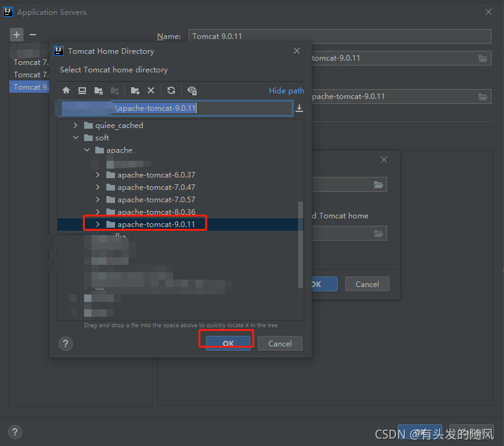The height and width of the screenshot is (446, 504).
Task: Refresh the directory tree
Action: coord(171,90)
